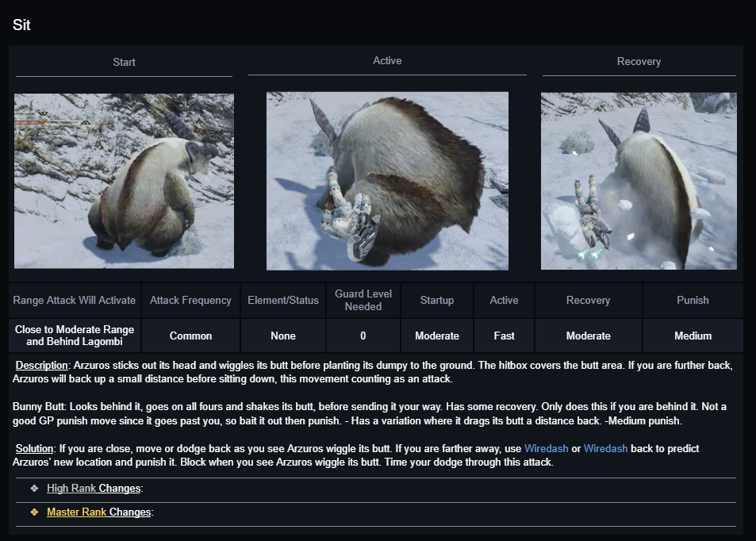Image resolution: width=756 pixels, height=541 pixels.
Task: Click the second Wiredash link before 'back to predict'
Action: point(605,448)
